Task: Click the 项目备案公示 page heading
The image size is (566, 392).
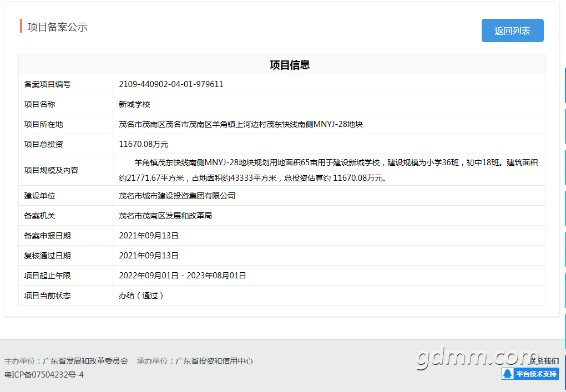Action: pos(57,27)
